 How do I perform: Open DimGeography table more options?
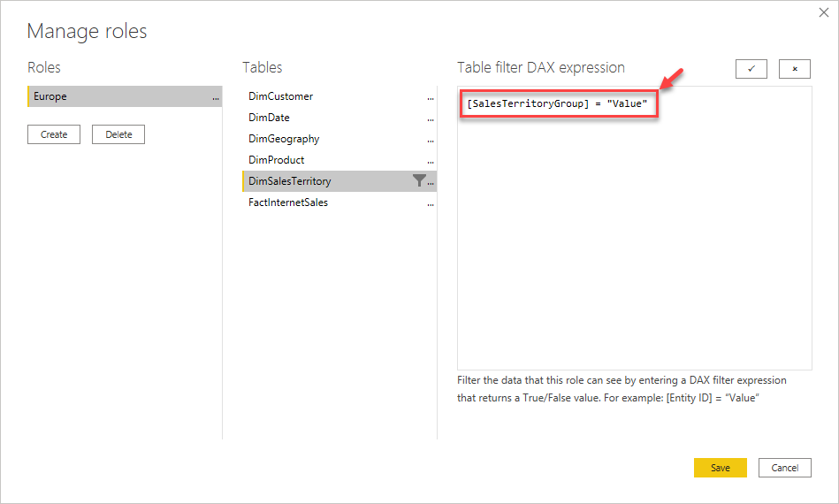point(431,140)
